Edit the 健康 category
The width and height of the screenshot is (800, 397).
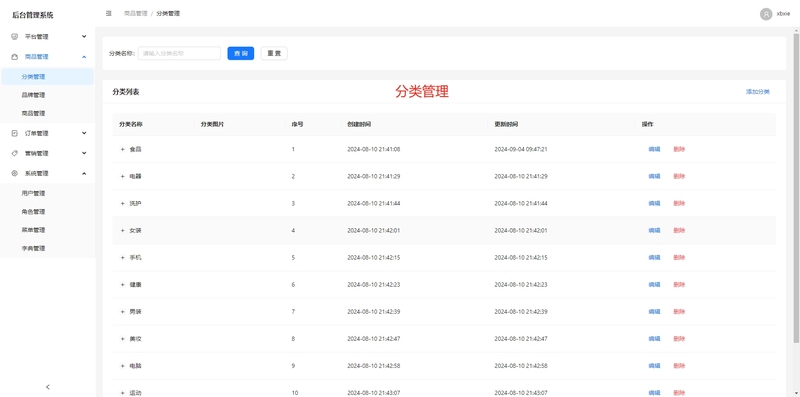coord(654,285)
